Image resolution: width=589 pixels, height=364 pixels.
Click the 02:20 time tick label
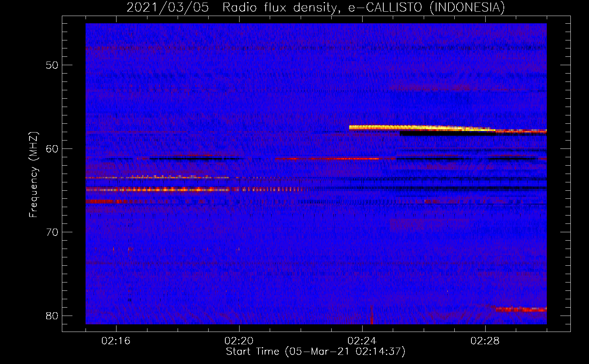point(239,341)
